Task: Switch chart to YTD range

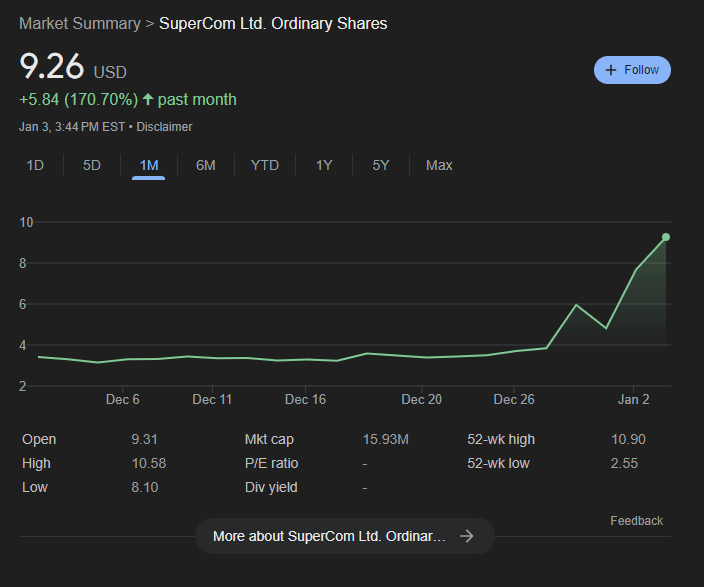Action: click(x=265, y=165)
